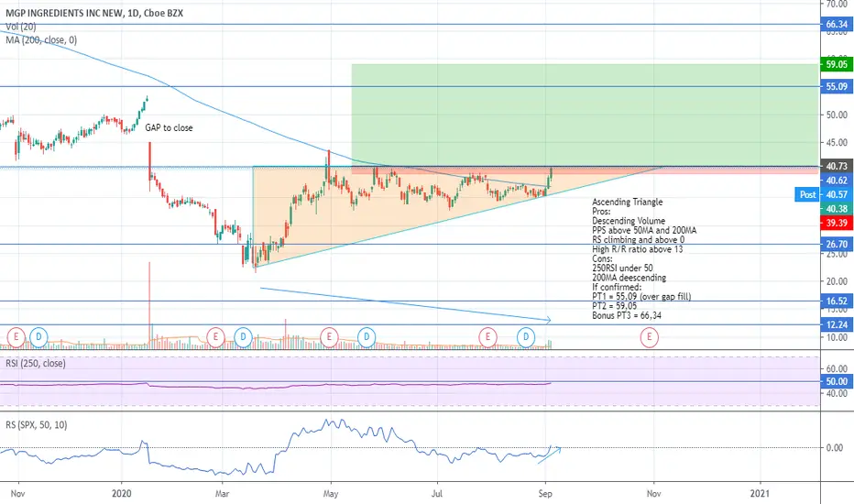
Task: Open the late-August 2020 dividend marker
Action: point(526,337)
